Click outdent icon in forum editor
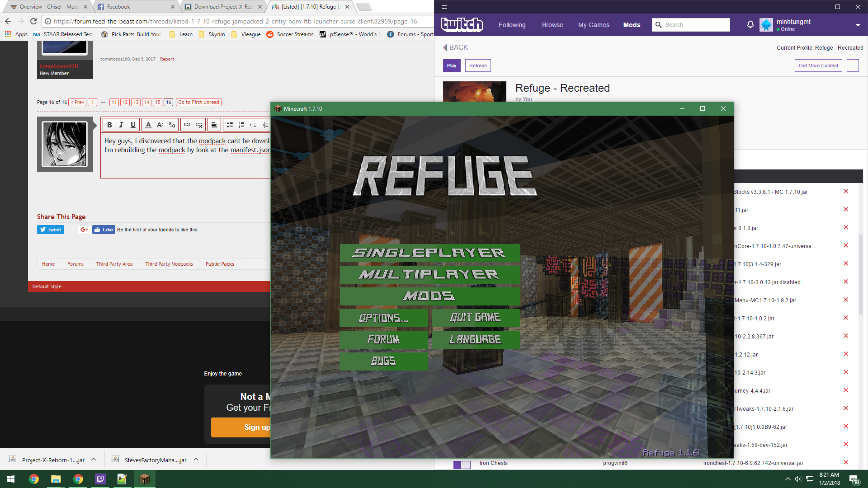The height and width of the screenshot is (488, 868). point(253,125)
